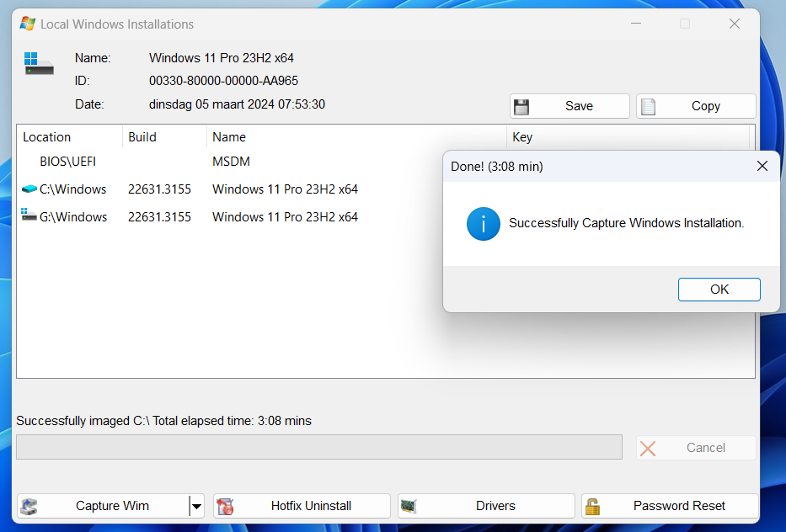
Task: Close the Done! (3:08 min) dialog
Action: (762, 167)
